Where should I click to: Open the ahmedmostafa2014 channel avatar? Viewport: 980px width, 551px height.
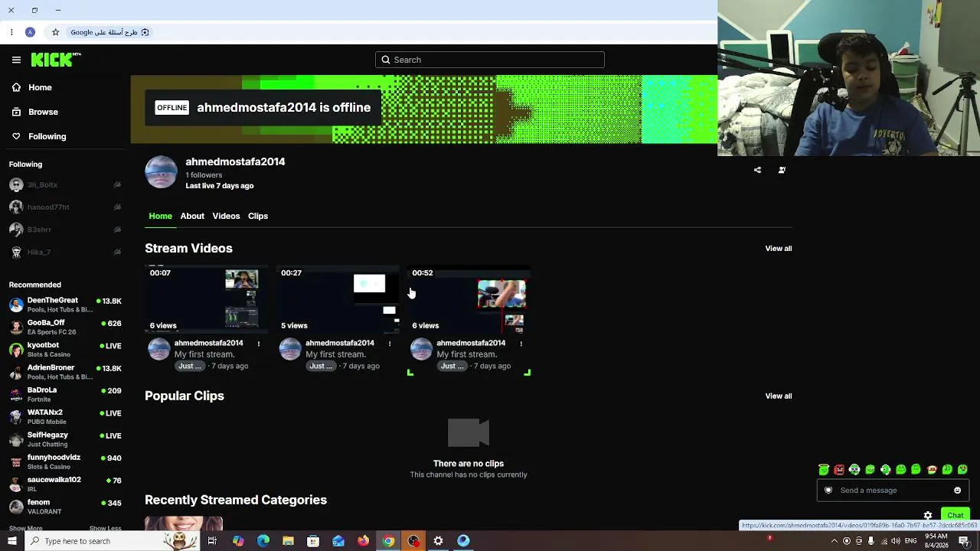(x=161, y=172)
